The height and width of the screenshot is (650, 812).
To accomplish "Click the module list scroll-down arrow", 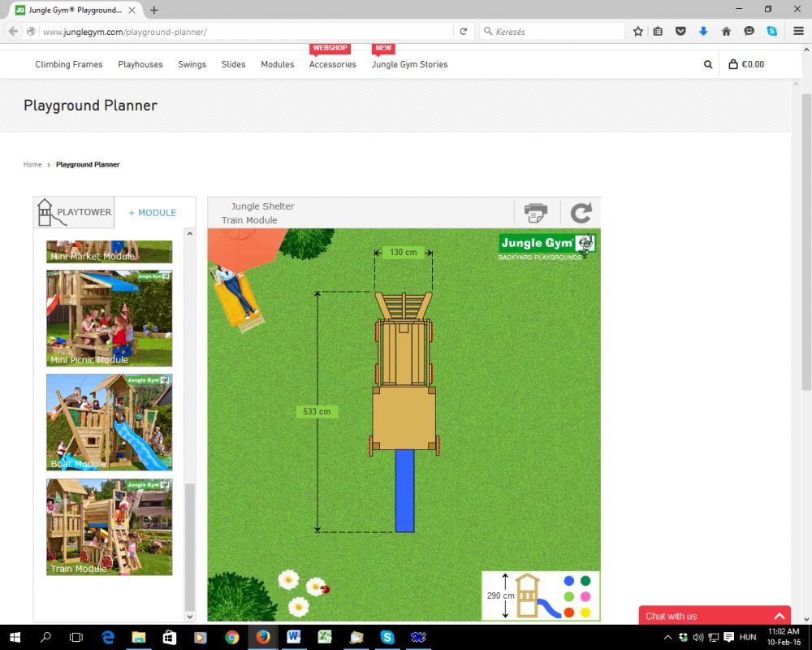I will pyautogui.click(x=190, y=617).
